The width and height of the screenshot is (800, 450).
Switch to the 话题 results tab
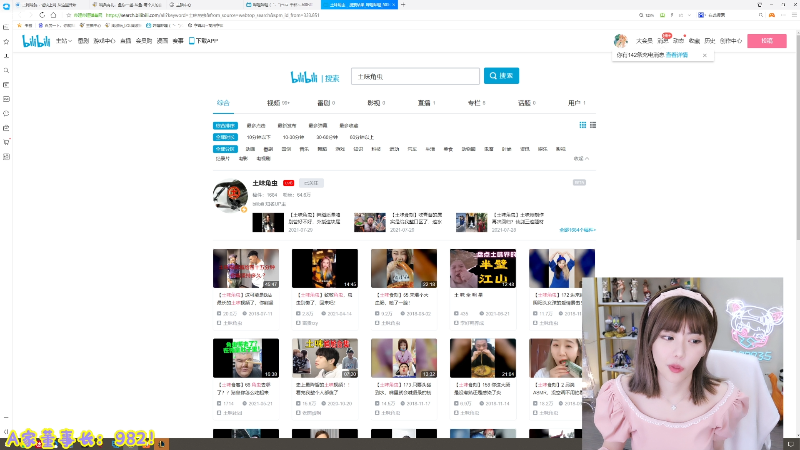click(x=527, y=103)
